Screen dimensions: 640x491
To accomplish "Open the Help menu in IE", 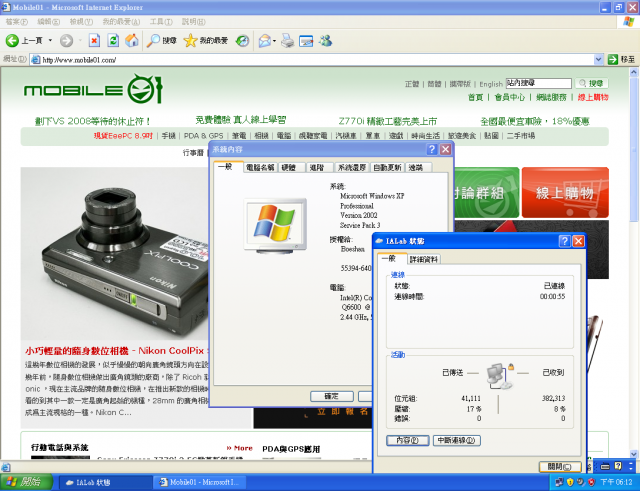I will point(193,22).
